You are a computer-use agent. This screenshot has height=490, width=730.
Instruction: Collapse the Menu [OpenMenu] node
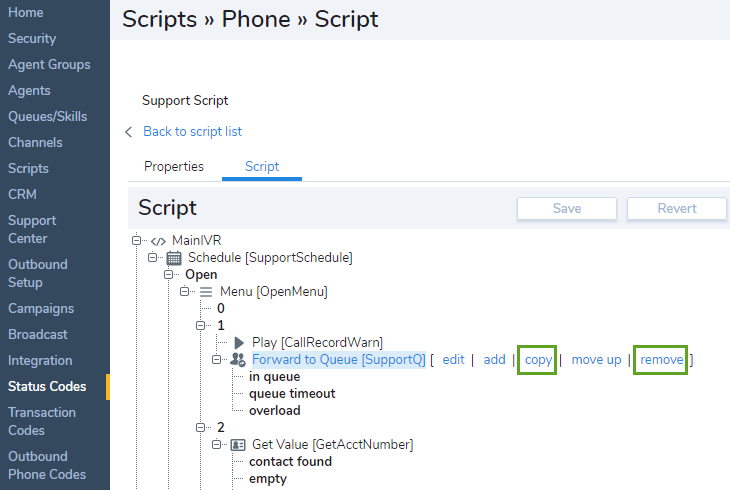pos(185,292)
